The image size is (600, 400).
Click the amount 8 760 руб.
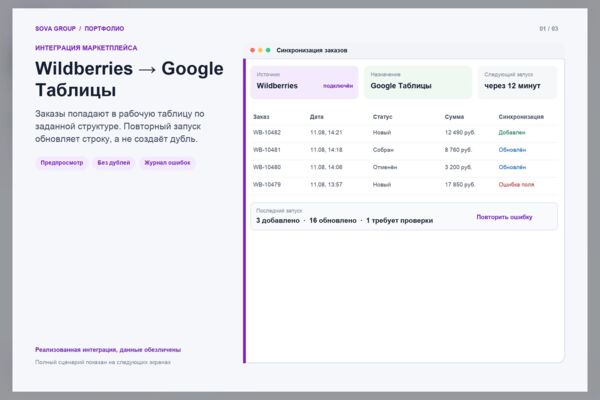click(458, 150)
